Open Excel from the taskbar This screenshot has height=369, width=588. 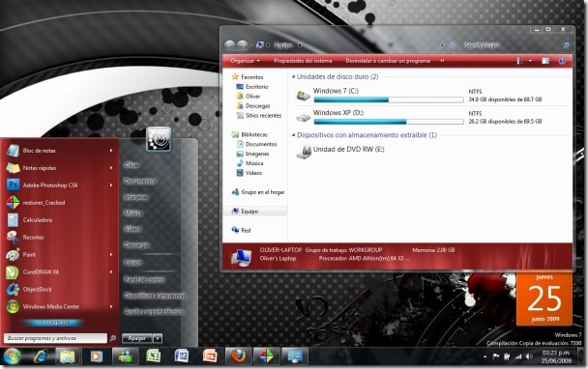154,356
